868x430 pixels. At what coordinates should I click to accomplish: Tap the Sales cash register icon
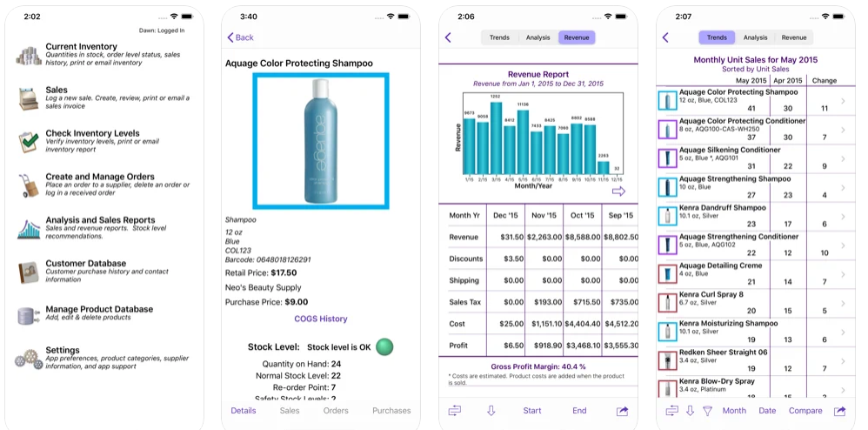pyautogui.click(x=28, y=99)
